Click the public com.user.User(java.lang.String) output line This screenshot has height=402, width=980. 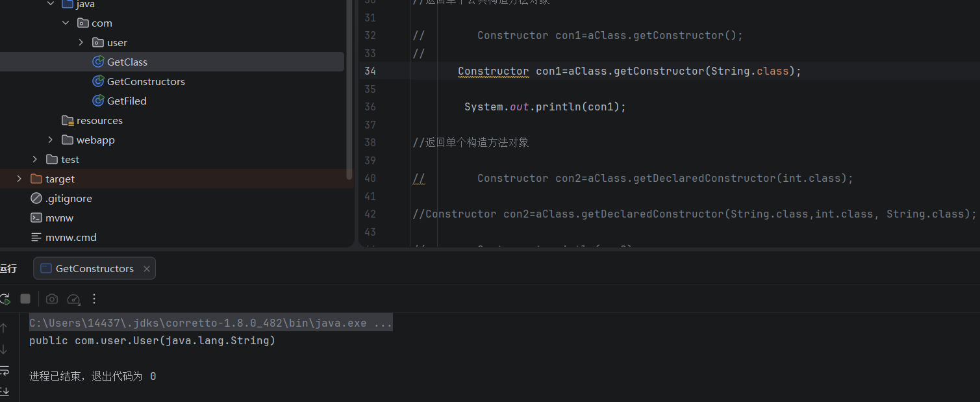(152, 340)
